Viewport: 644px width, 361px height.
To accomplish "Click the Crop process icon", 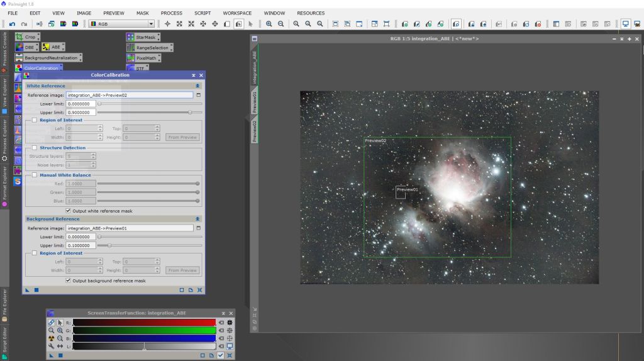I will point(26,37).
